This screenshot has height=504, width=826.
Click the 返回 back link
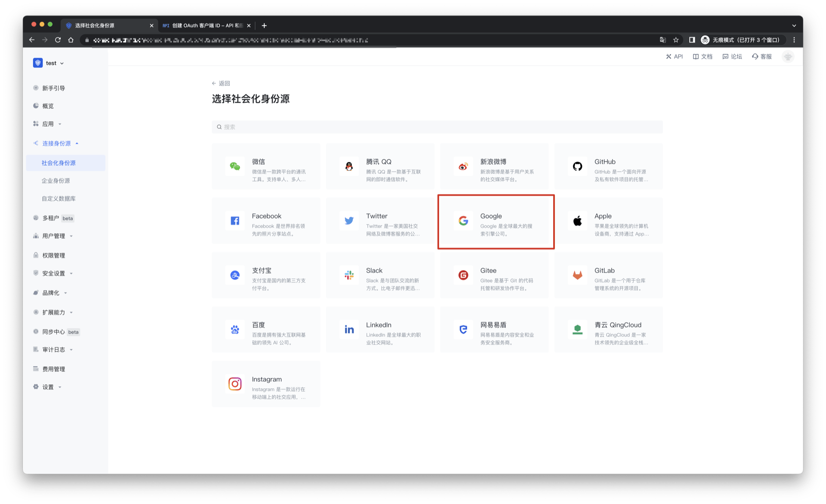coord(221,83)
